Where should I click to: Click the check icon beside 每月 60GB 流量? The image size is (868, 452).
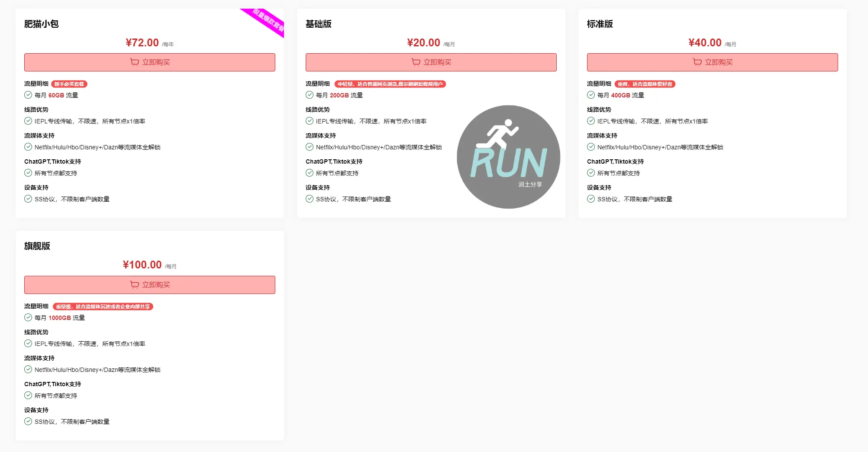tap(28, 95)
